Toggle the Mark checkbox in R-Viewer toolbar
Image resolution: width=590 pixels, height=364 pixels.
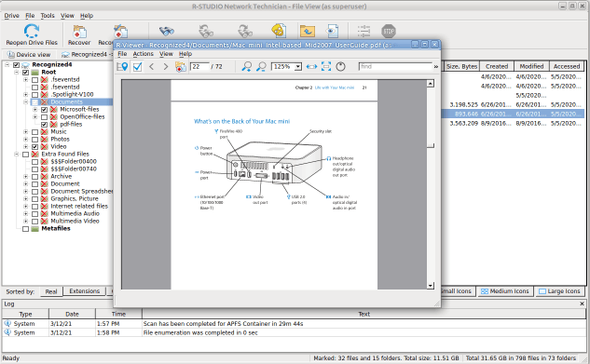point(137,67)
